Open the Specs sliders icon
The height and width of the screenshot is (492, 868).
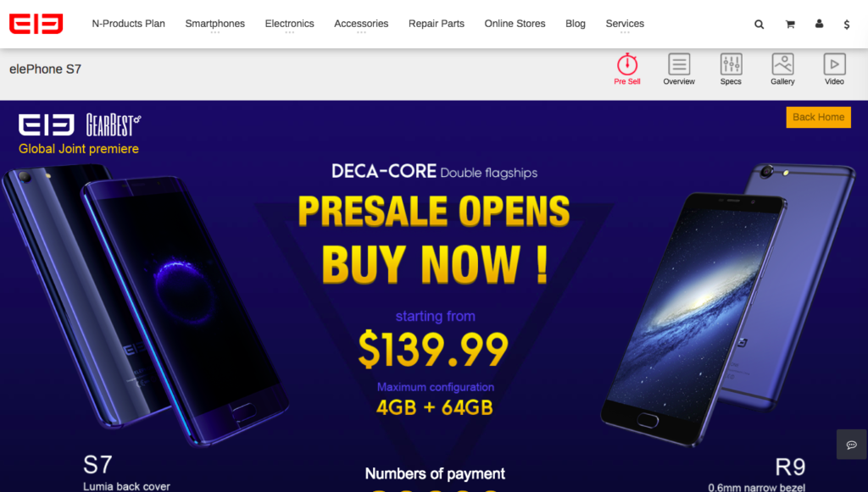click(x=731, y=64)
